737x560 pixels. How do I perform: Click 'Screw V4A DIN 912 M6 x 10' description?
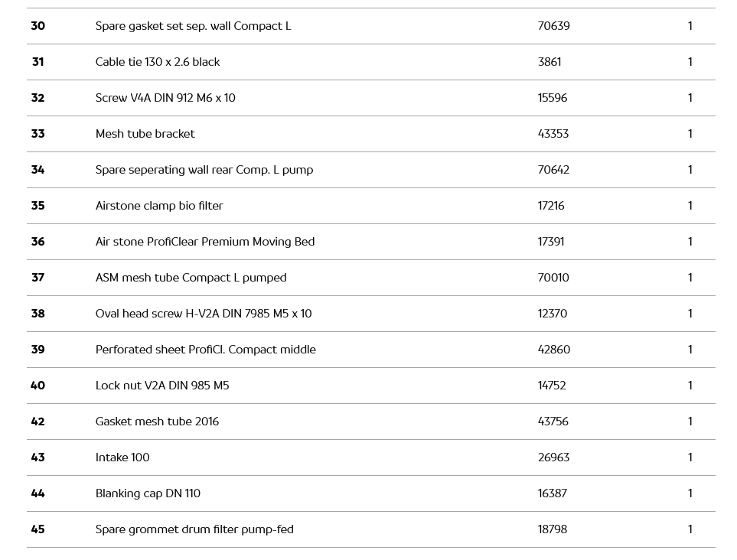click(165, 98)
